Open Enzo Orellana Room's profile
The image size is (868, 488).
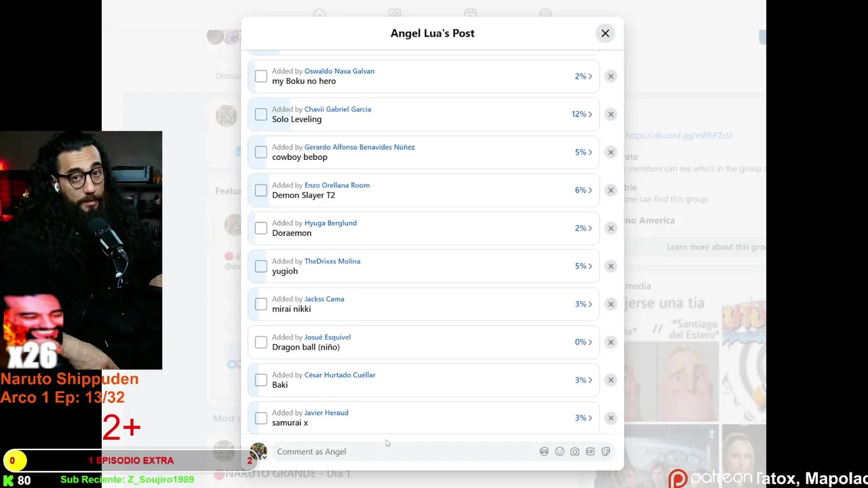(337, 185)
